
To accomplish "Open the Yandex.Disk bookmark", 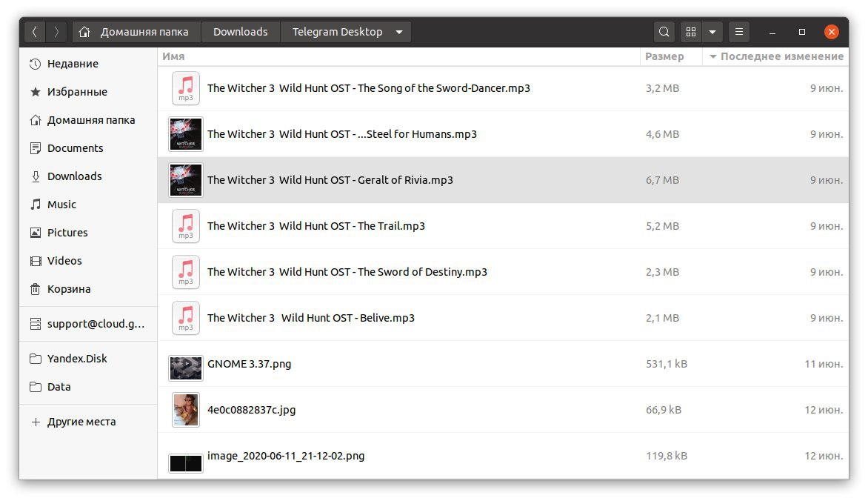I will [89, 359].
